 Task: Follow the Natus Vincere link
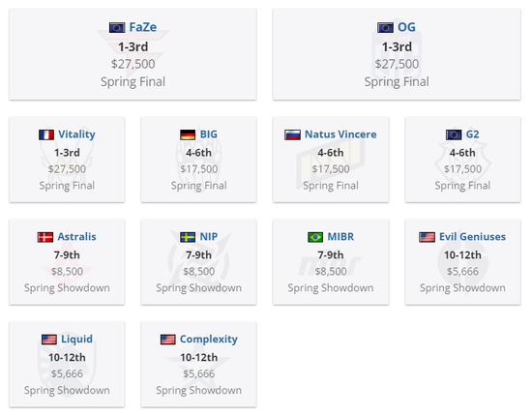(x=340, y=134)
